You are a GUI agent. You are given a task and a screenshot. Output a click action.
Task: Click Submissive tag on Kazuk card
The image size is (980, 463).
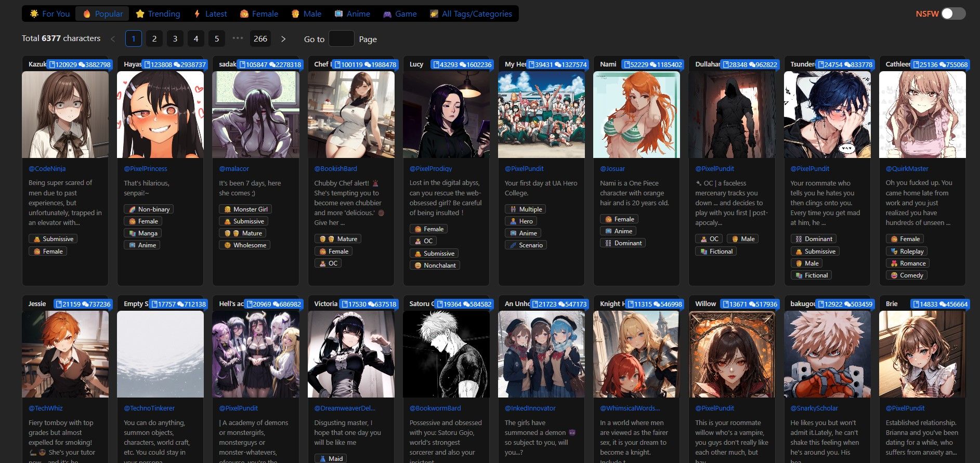coord(53,239)
